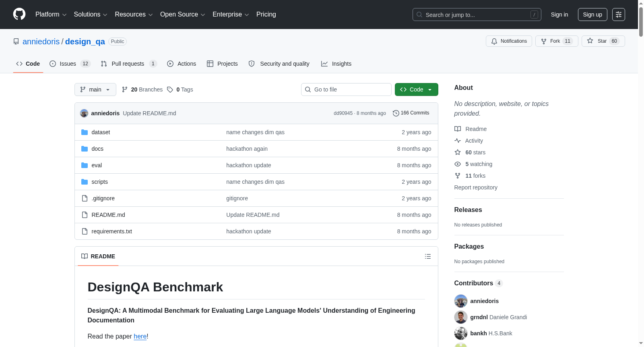View the 166 Commits history

click(411, 113)
